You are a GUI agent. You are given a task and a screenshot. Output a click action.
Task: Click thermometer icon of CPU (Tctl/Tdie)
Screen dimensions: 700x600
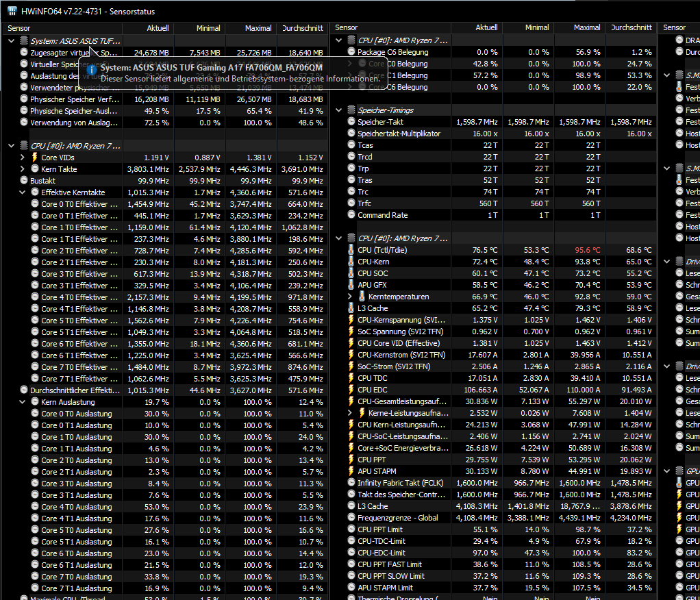pyautogui.click(x=351, y=250)
